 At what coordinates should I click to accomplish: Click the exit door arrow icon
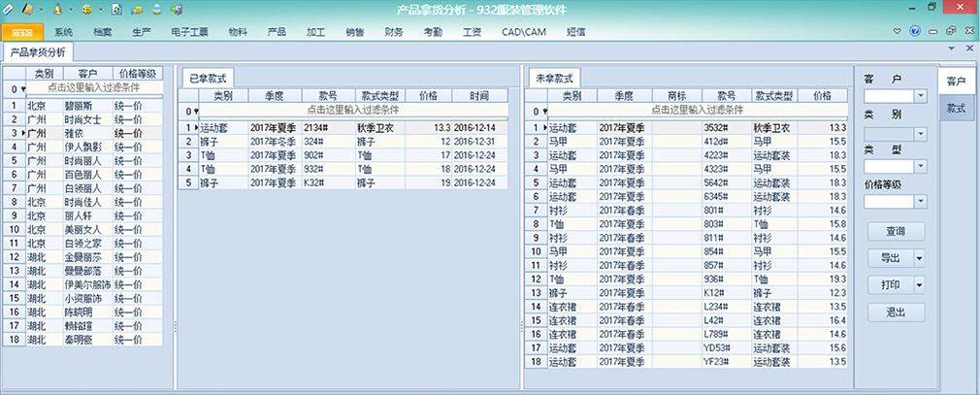pos(176,9)
